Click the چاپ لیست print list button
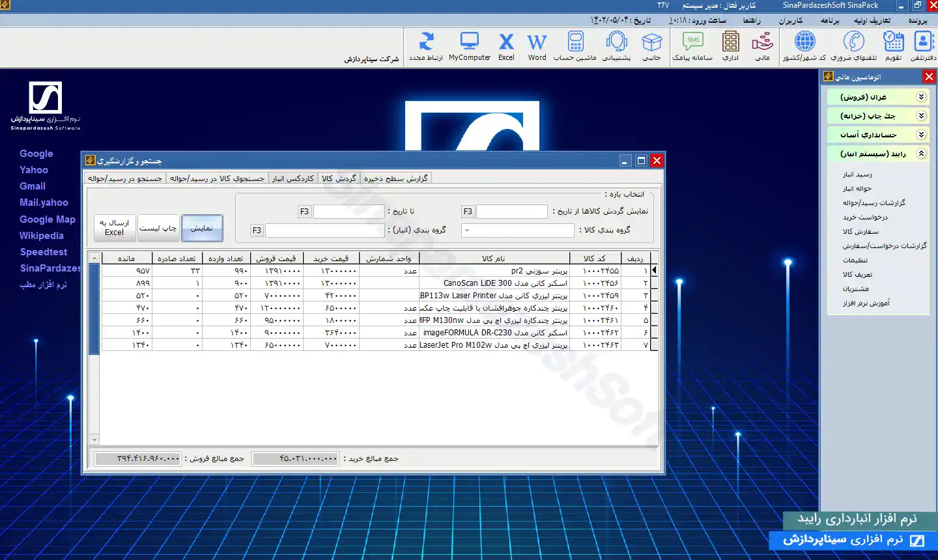Viewport: 938px width, 560px height. (x=158, y=228)
